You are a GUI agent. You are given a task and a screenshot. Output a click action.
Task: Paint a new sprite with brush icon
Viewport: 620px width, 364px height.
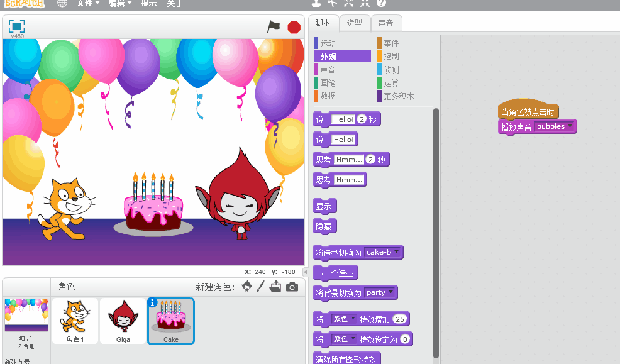[x=260, y=286]
